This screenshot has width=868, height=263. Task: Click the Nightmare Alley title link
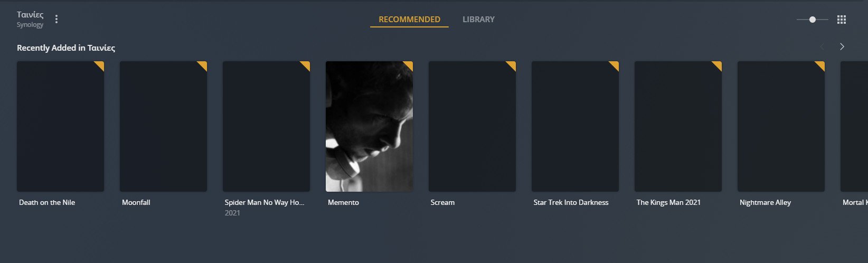click(x=765, y=202)
